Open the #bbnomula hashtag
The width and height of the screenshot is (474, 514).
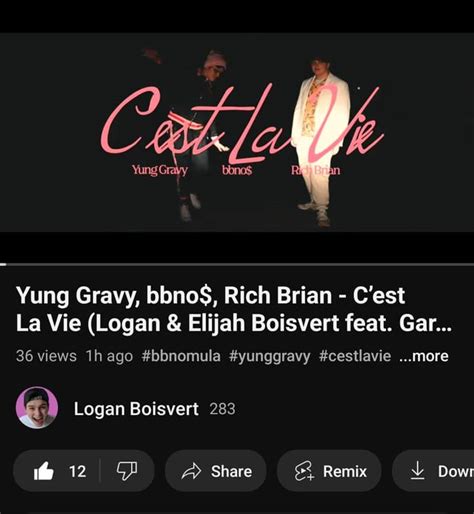(181, 356)
